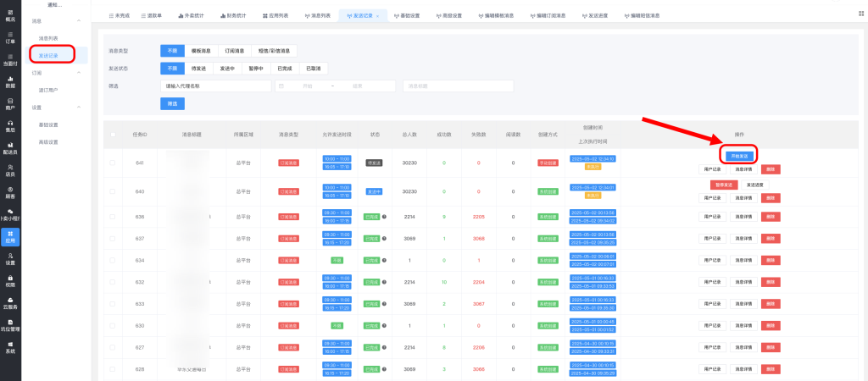The width and height of the screenshot is (868, 381).
Task: Filter message type by 订阅消息
Action: [x=235, y=51]
